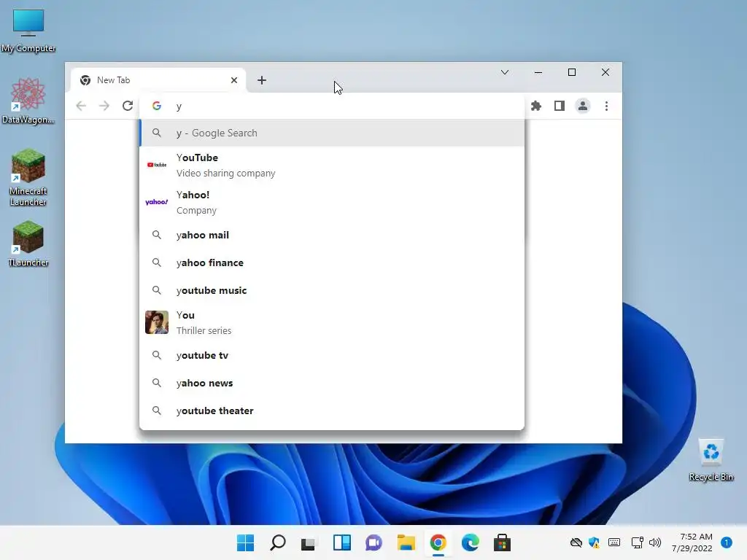Choose 'y - Google Search' suggestion

332,133
